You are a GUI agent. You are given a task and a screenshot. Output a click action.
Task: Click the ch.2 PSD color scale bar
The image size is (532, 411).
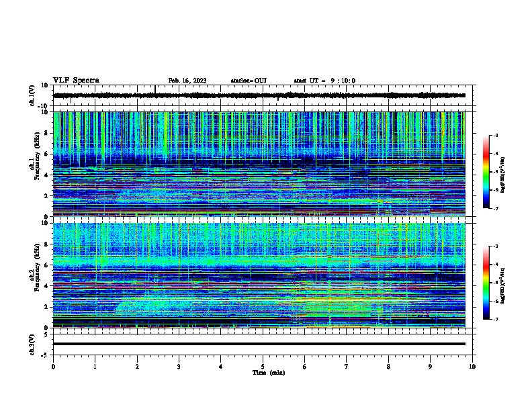pos(486,283)
